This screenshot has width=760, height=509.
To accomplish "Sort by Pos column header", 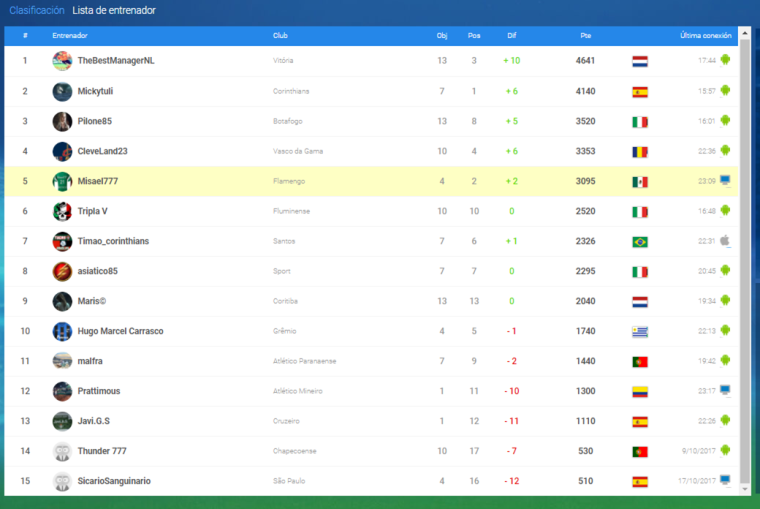I will (x=474, y=35).
